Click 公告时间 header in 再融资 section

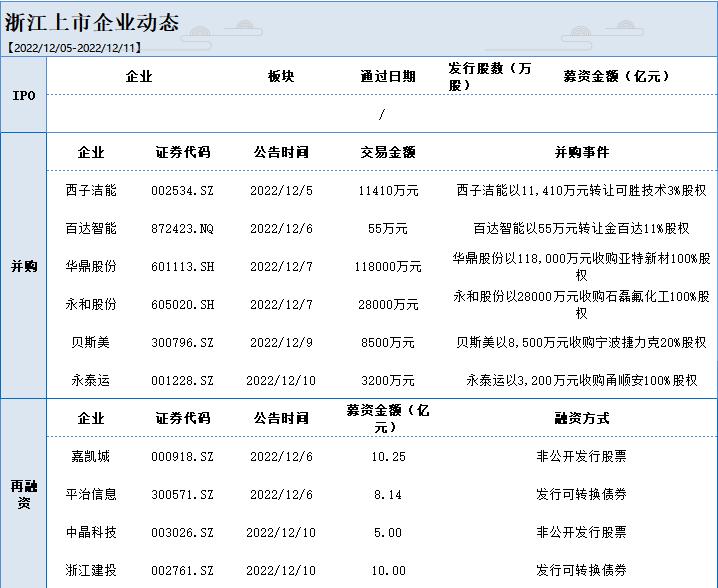coord(281,418)
